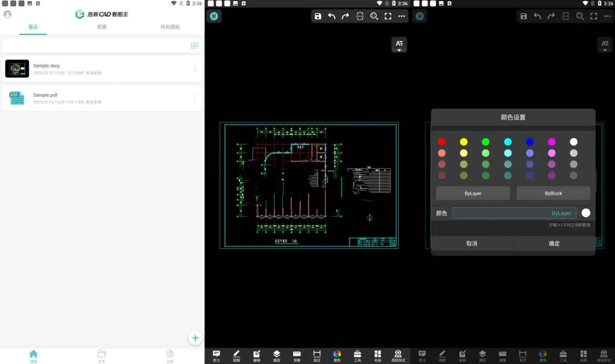This screenshot has width=615, height=364.
Task: Open the 颜色 color wheel in the active editor
Action: (x=337, y=355)
